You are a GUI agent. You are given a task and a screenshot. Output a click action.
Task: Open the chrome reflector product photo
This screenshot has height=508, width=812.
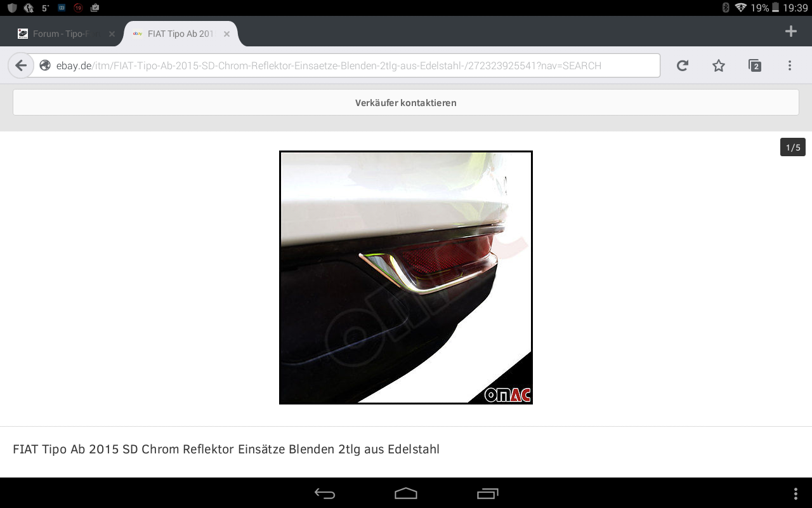[x=406, y=277]
